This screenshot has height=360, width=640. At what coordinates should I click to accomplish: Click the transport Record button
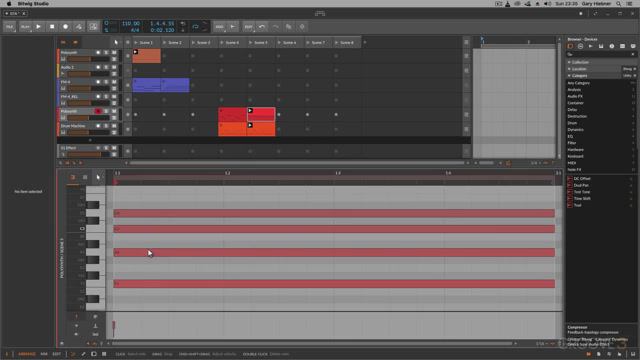tap(65, 27)
